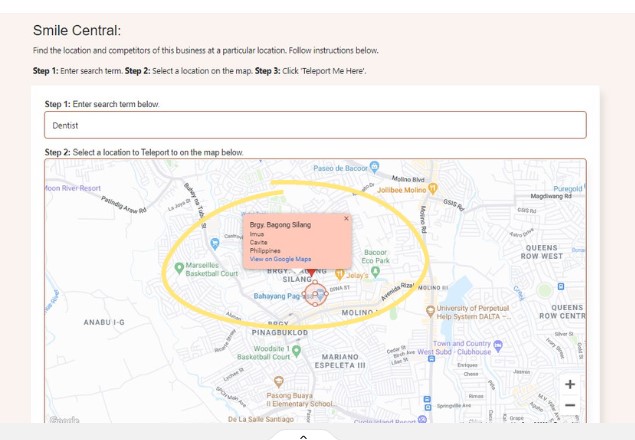635x440 pixels.
Task: Zoom in with the map plus button
Action: coord(570,384)
